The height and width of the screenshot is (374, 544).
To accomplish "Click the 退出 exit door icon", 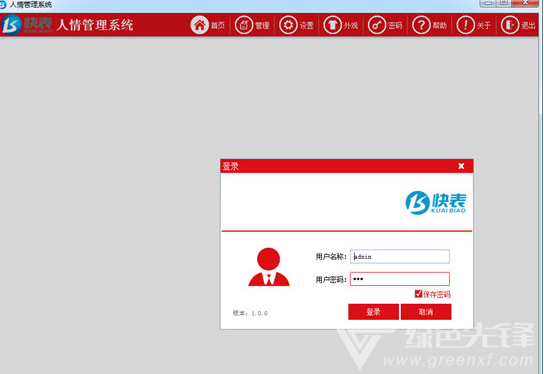I will pos(510,25).
